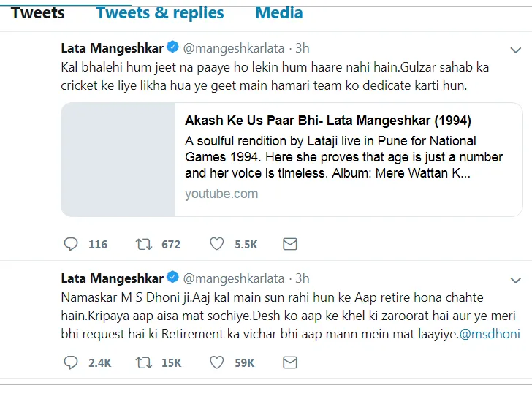The width and height of the screenshot is (532, 415).
Task: Retweet the Dhoni tweet with 15K retweets
Action: click(x=144, y=362)
